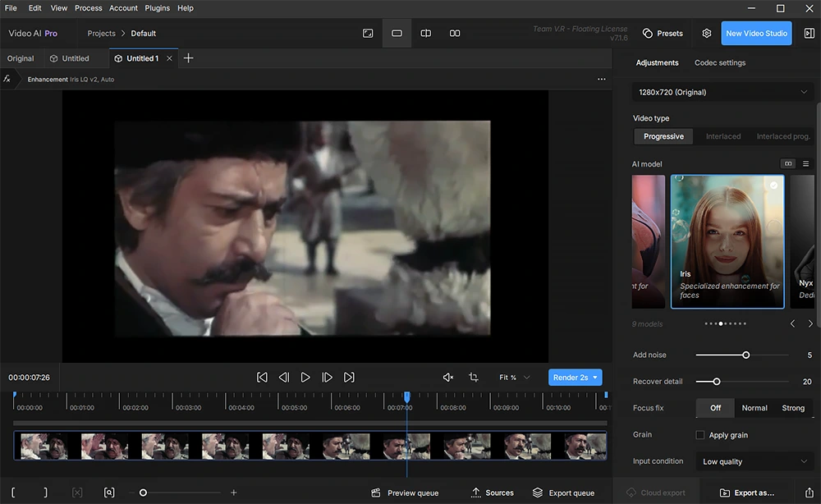This screenshot has width=821, height=504.
Task: Click the Export as button
Action: pyautogui.click(x=747, y=493)
